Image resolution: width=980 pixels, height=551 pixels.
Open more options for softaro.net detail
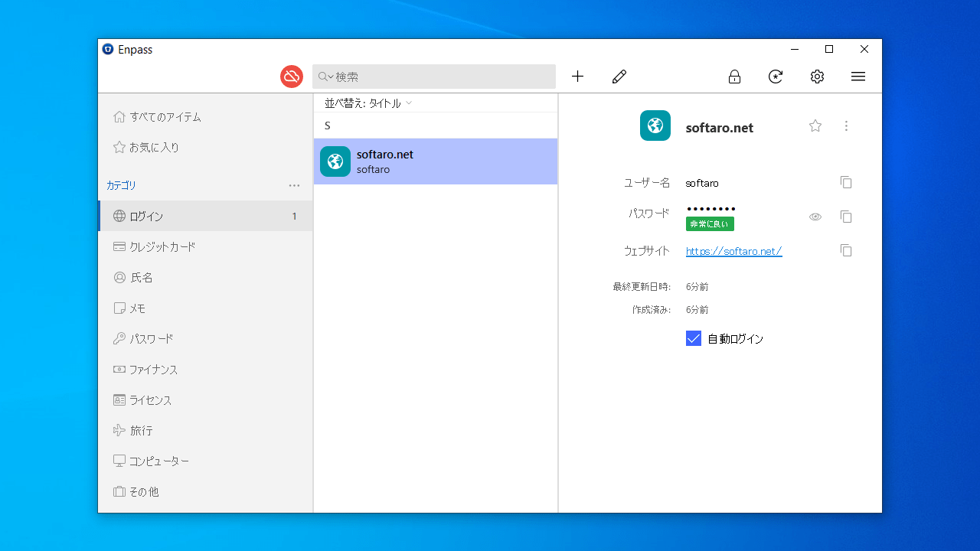[x=846, y=126]
